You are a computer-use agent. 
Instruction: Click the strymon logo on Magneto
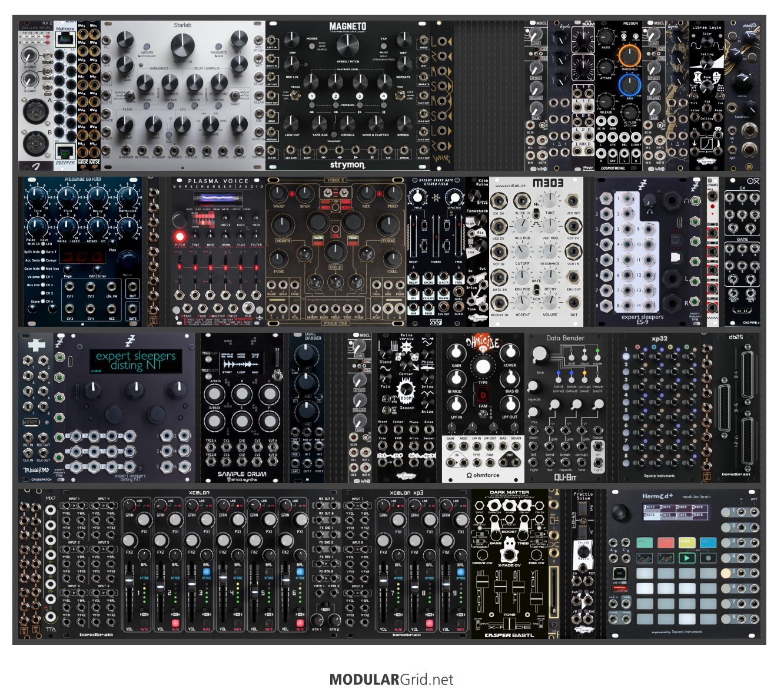pyautogui.click(x=347, y=165)
